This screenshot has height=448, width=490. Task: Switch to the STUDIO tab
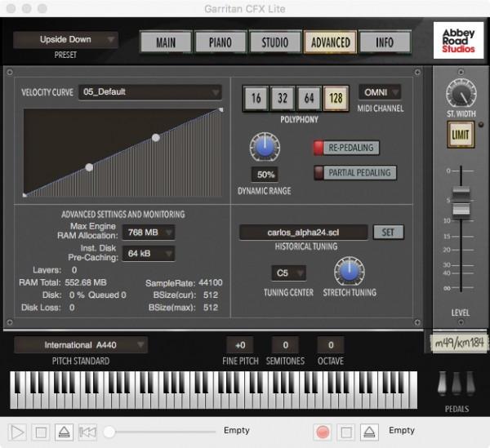tap(275, 42)
